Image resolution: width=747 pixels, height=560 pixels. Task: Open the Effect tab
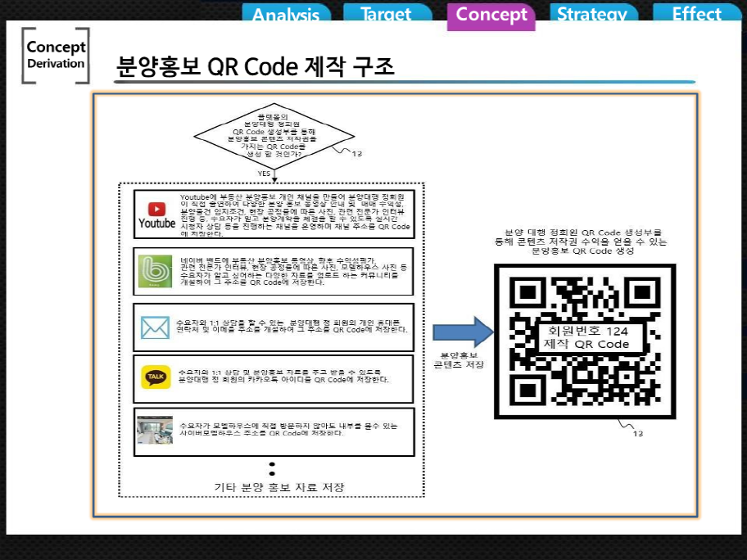click(x=696, y=14)
